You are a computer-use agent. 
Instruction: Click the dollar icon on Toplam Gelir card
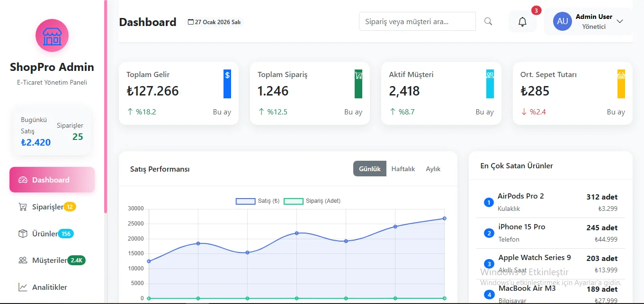pos(227,75)
